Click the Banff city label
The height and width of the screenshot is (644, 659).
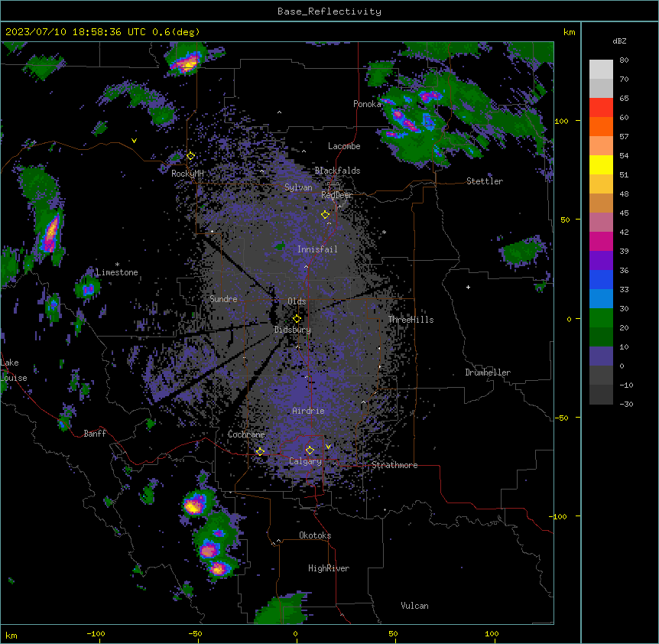95,434
